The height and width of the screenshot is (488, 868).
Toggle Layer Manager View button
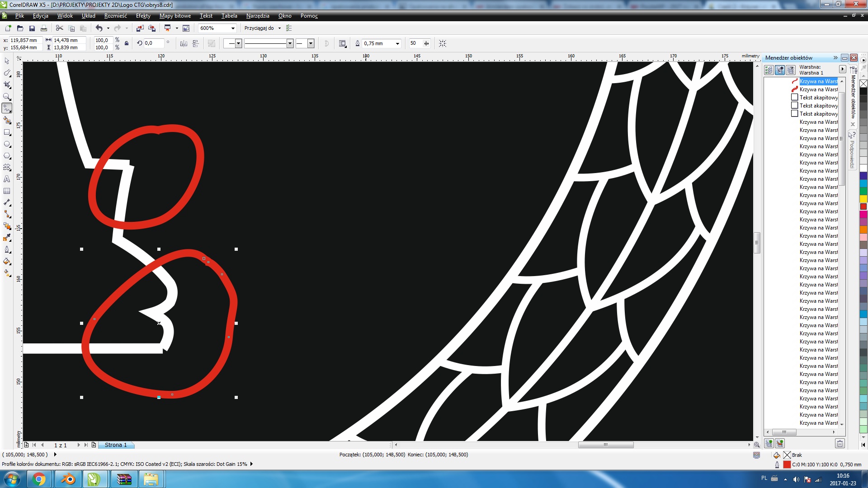(791, 70)
